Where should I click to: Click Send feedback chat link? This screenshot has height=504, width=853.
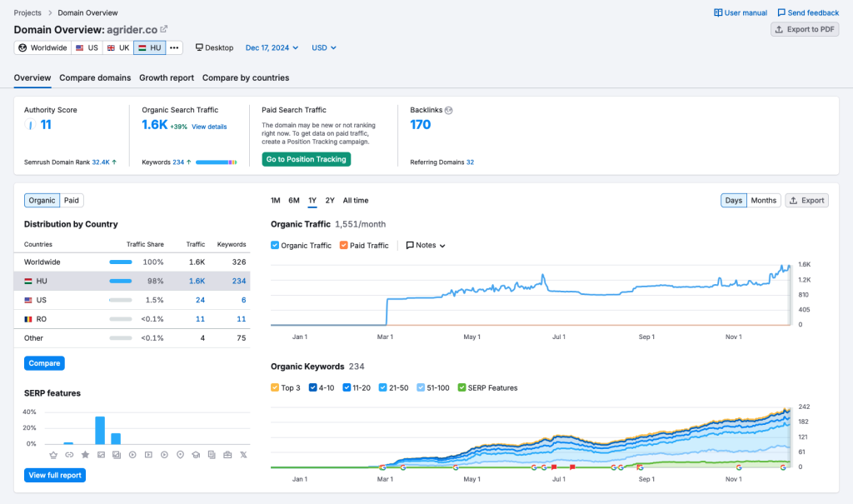coord(808,12)
